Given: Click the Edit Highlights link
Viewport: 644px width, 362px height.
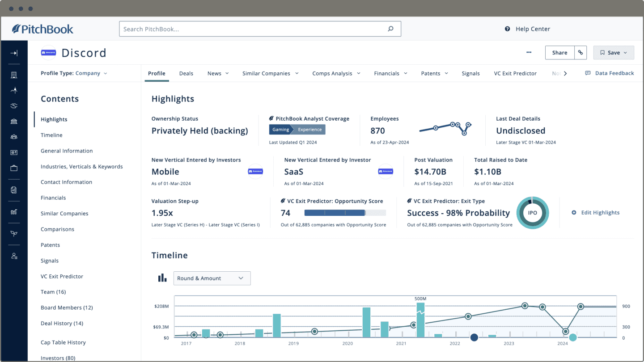Looking at the screenshot, I should pyautogui.click(x=596, y=213).
